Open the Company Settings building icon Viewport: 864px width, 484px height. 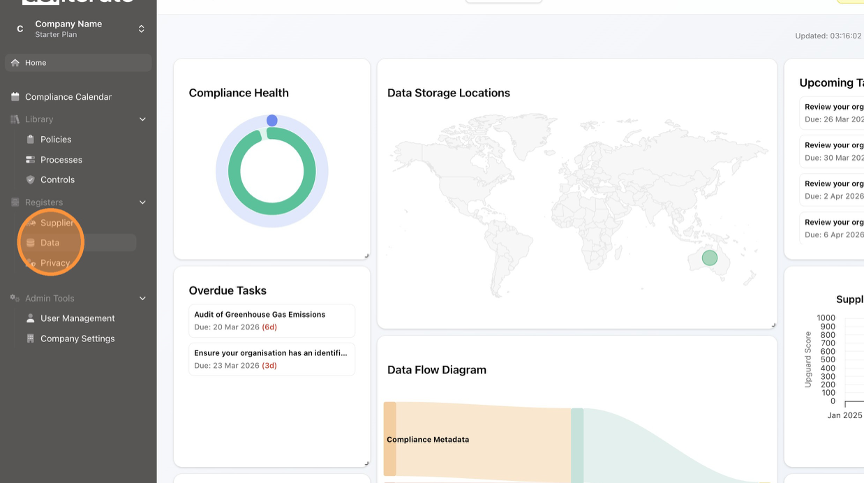[x=30, y=339]
